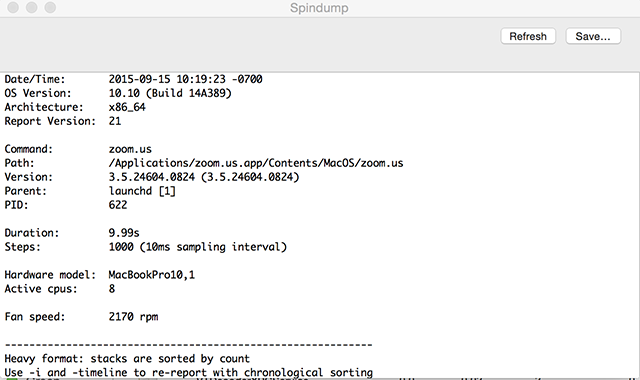Click the Date/Time: label

click(x=35, y=79)
